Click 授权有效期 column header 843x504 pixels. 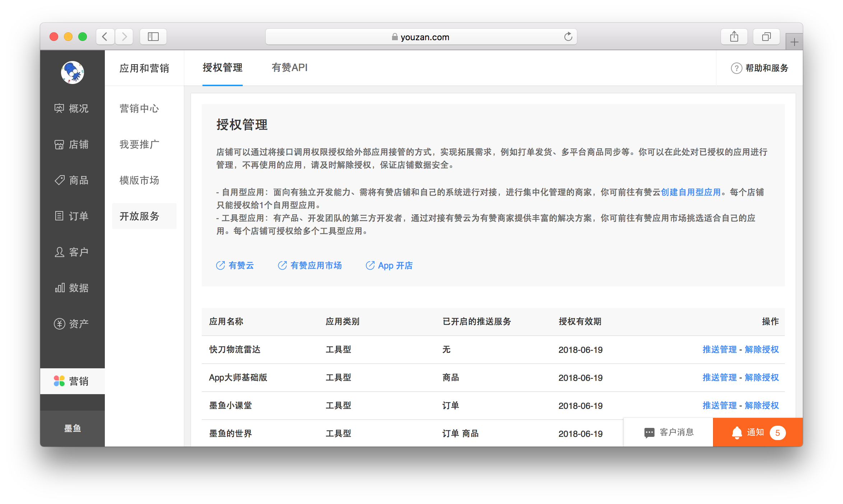click(580, 321)
